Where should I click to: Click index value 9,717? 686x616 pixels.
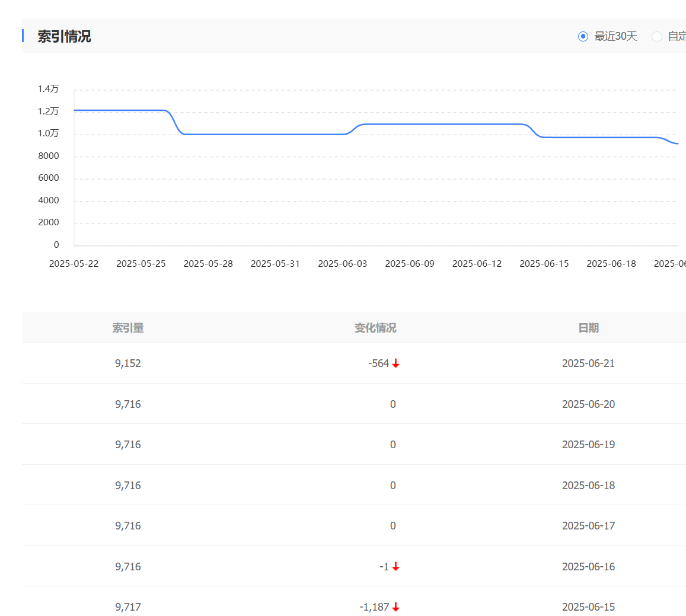coord(128,607)
